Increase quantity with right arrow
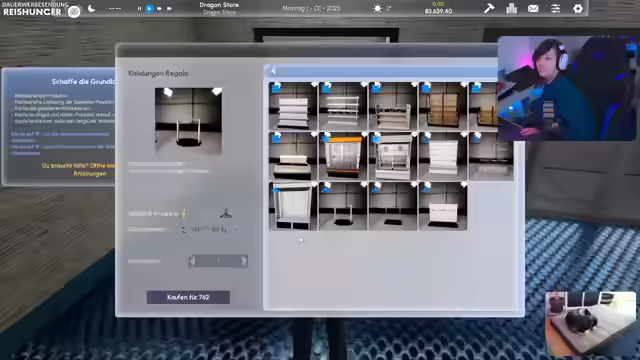 point(244,261)
